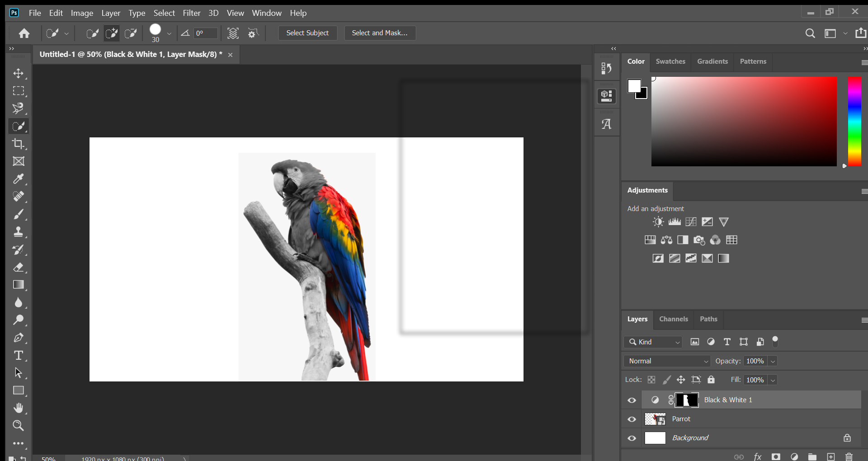
Task: Choose the Eyedropper tool
Action: [x=19, y=179]
